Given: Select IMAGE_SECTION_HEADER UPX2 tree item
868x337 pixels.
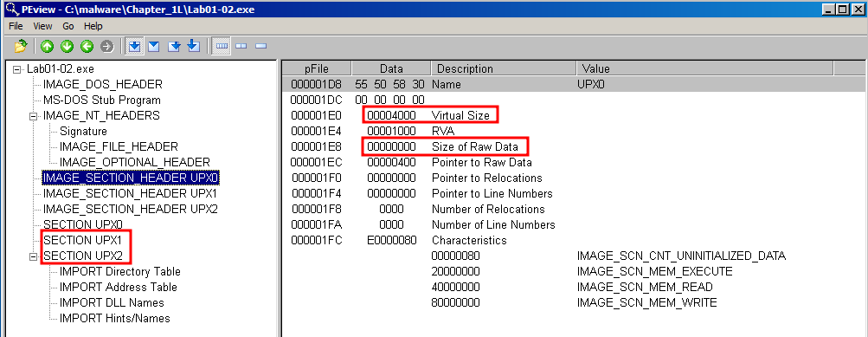Looking at the screenshot, I should 131,209.
